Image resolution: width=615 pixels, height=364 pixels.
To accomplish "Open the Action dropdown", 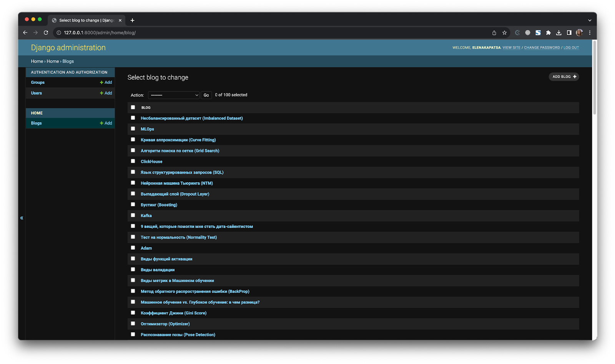I will click(174, 95).
